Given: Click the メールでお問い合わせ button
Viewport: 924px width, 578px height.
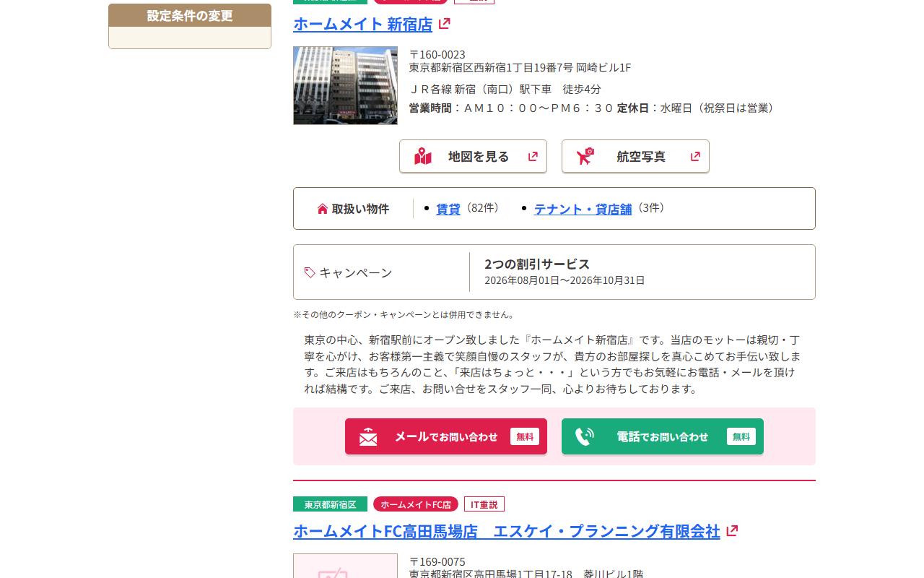Looking at the screenshot, I should pos(446,436).
